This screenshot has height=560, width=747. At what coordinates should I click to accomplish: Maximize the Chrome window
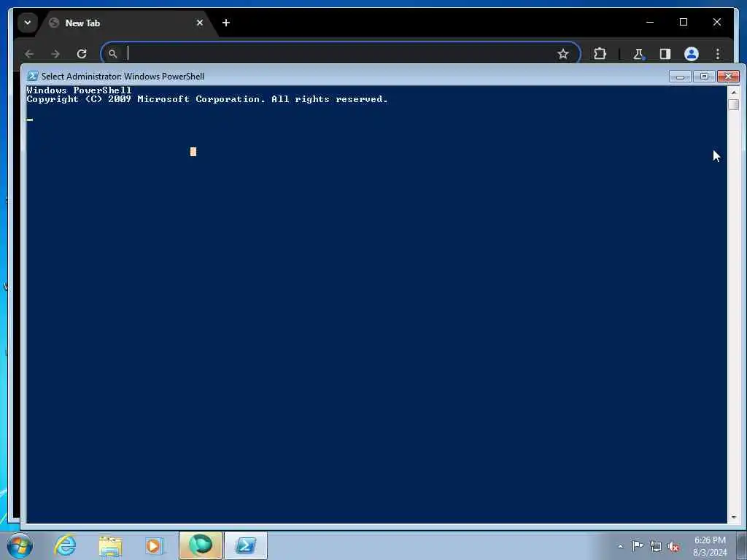click(x=683, y=22)
